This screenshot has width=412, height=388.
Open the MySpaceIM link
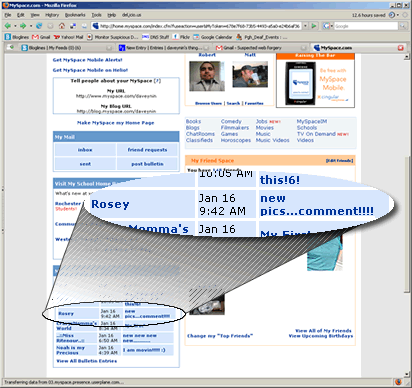click(x=312, y=121)
